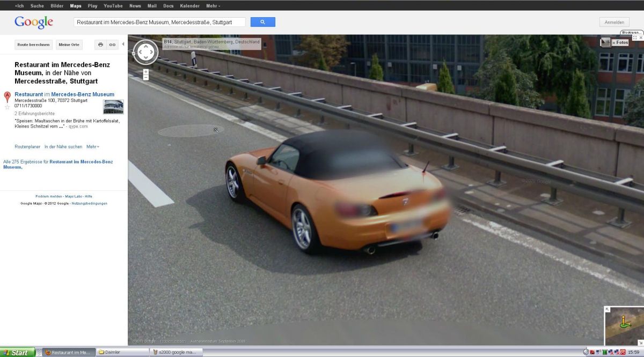Click the link/share chain icon

[x=112, y=44]
